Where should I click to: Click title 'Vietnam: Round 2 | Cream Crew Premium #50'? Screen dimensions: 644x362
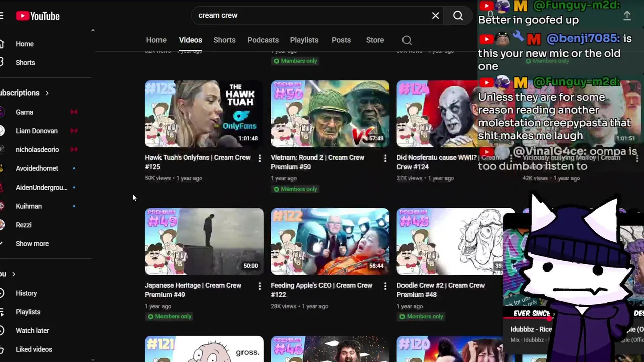(x=317, y=162)
